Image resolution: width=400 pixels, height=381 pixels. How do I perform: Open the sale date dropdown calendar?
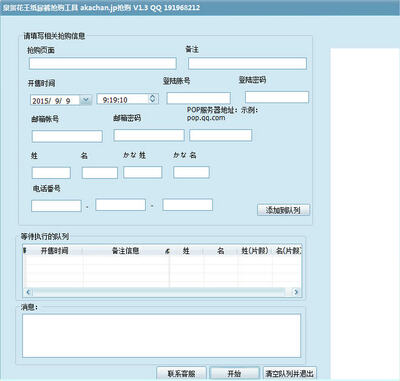click(x=86, y=100)
